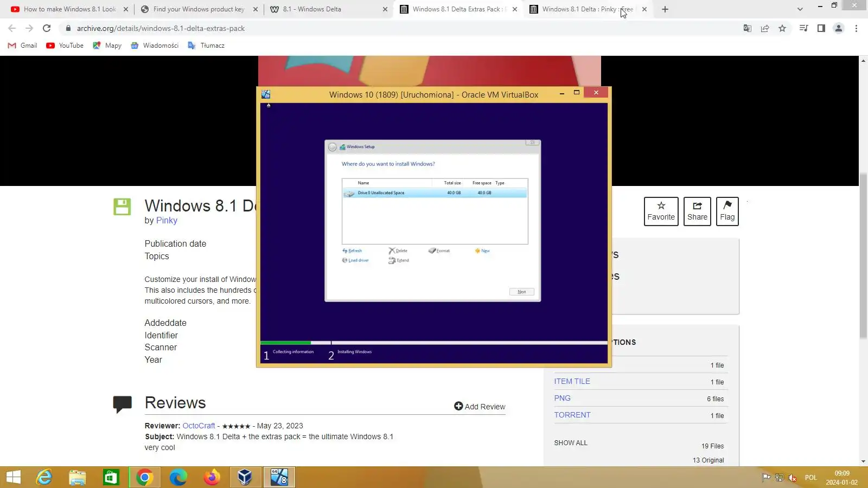This screenshot has height=488, width=868.
Task: Go back with the browser back arrow
Action: [12, 28]
